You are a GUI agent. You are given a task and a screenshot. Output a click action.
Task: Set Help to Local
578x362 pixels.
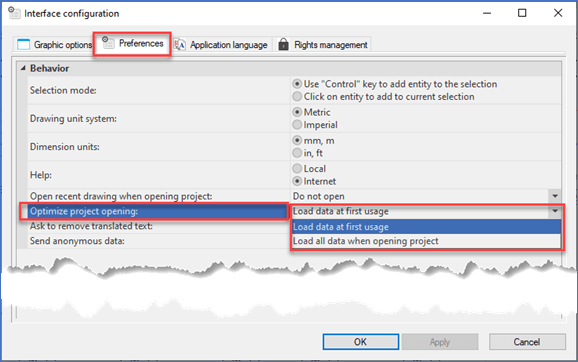coord(297,168)
